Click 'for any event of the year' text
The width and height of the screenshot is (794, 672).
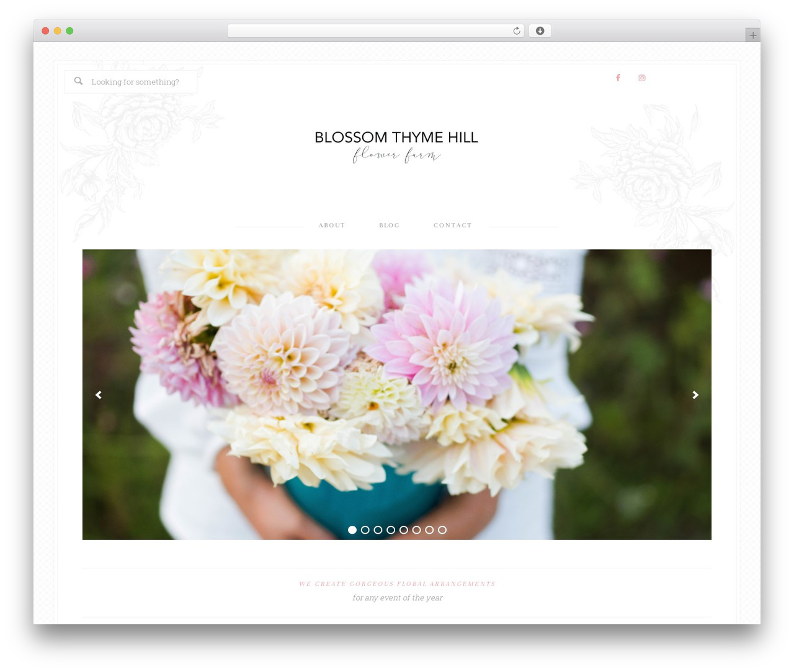point(398,598)
